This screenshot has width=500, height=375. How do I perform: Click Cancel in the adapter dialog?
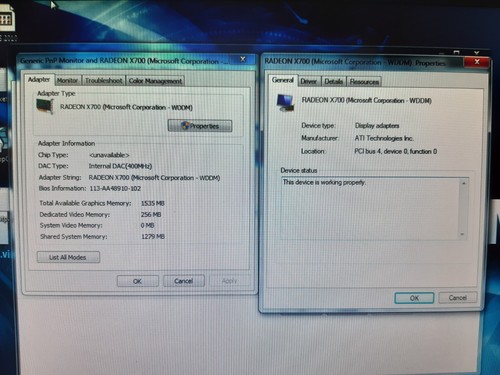click(x=184, y=281)
